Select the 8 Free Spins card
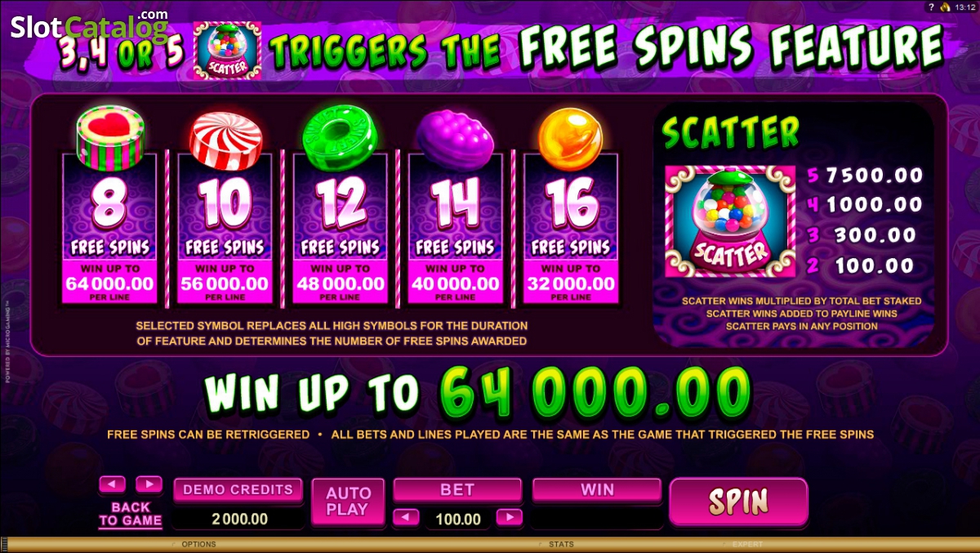Image resolution: width=980 pixels, height=553 pixels. (x=109, y=229)
